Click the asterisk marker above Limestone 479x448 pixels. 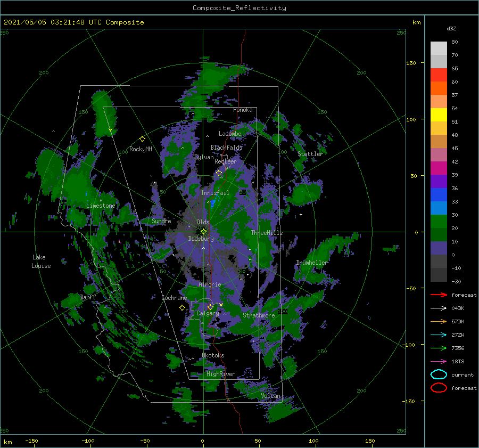click(x=101, y=201)
